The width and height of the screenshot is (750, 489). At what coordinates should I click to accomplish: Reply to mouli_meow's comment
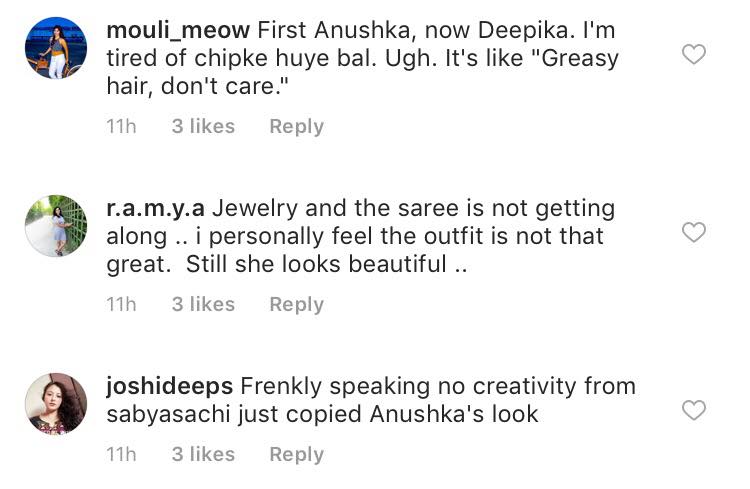tap(296, 127)
